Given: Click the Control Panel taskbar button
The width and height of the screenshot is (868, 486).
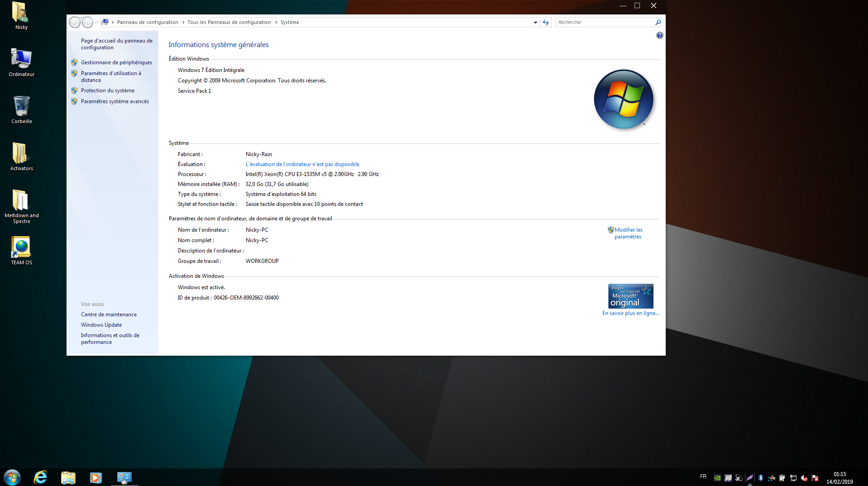Looking at the screenshot, I should tap(124, 477).
